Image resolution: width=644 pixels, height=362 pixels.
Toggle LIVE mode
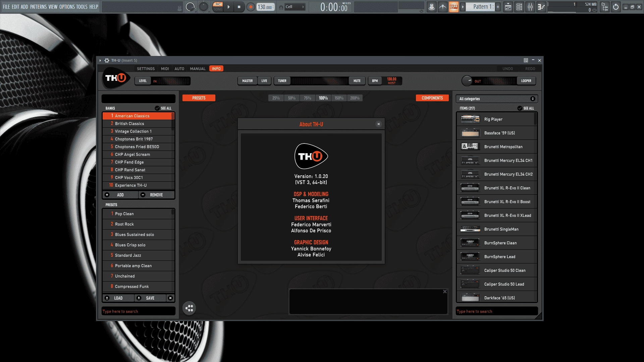coord(264,81)
